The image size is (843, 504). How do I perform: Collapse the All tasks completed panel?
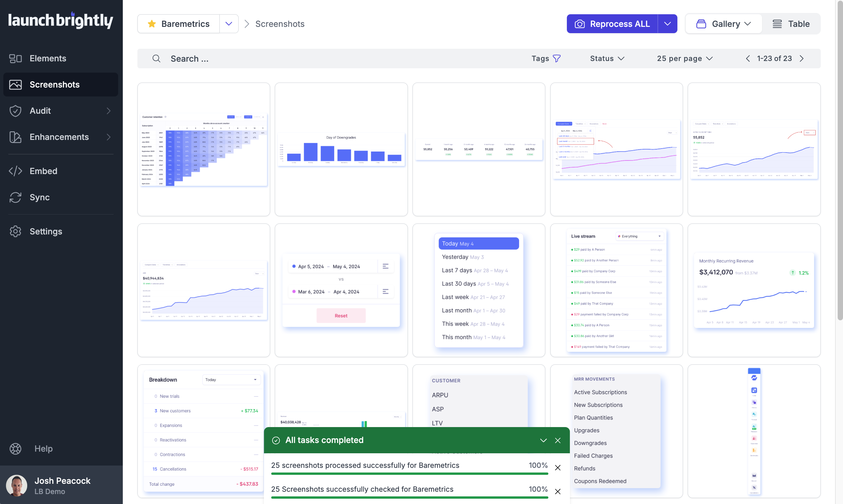point(543,440)
